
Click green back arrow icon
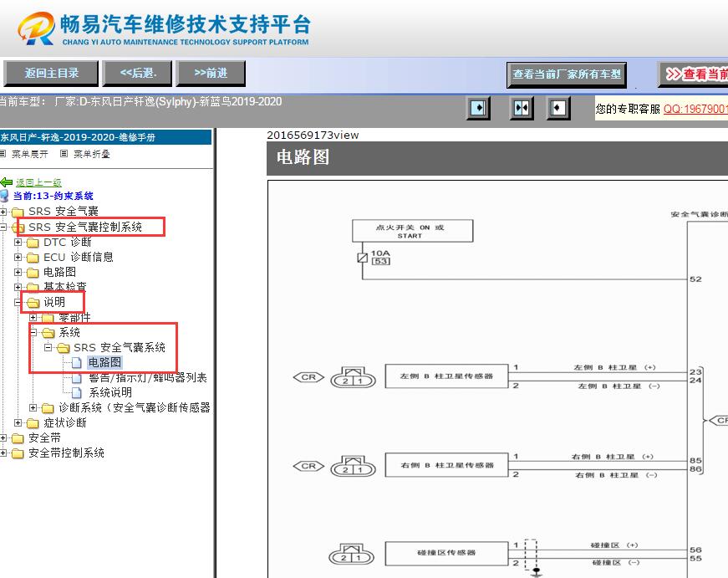[7, 182]
